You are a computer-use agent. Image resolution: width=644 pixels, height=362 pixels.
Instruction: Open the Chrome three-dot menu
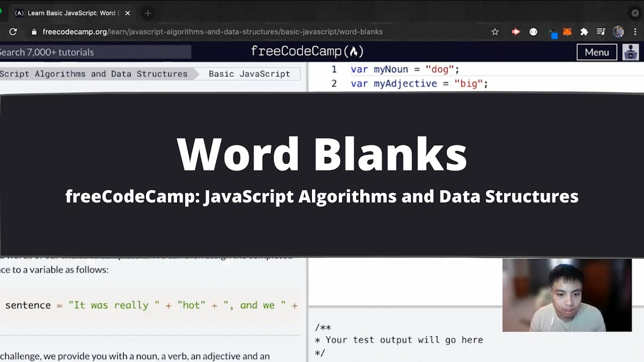(x=635, y=32)
